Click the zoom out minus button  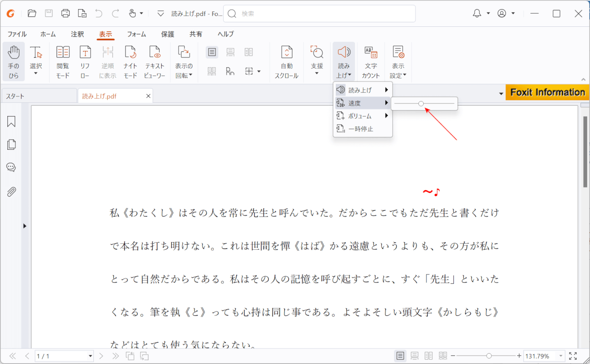point(453,356)
